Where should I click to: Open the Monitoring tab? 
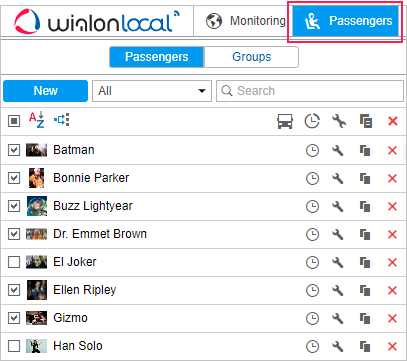(246, 21)
